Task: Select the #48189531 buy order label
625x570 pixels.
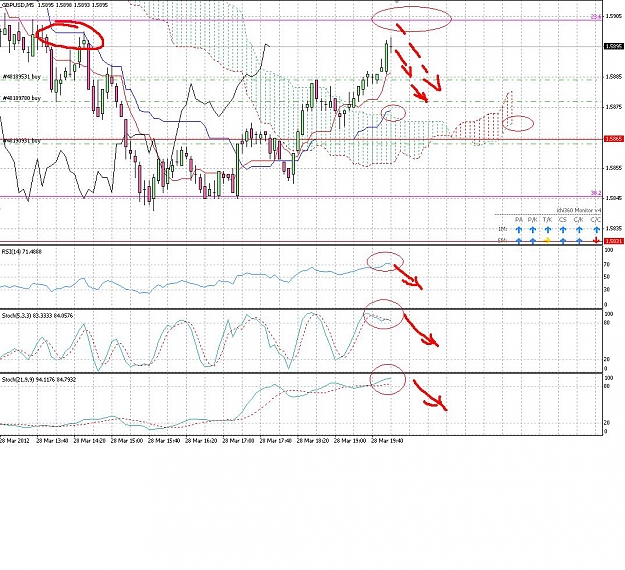Action: [x=22, y=76]
